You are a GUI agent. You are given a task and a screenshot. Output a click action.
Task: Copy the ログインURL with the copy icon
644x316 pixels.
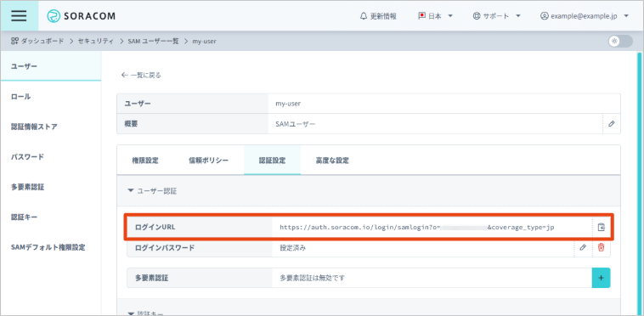click(602, 227)
